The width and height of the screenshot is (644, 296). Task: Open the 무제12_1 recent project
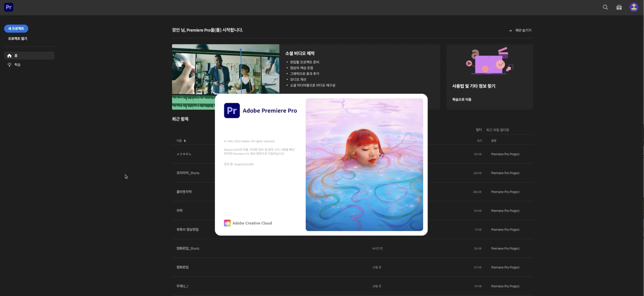(182, 286)
